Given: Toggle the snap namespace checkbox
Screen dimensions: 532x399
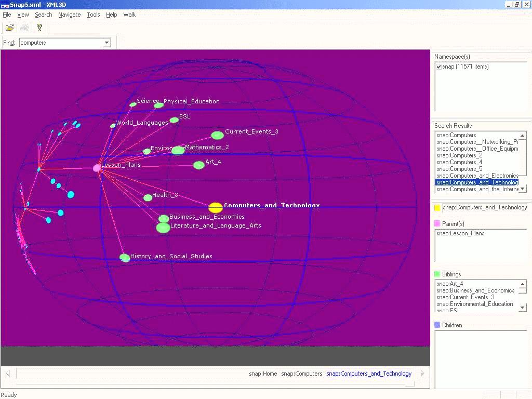Looking at the screenshot, I should coord(439,66).
